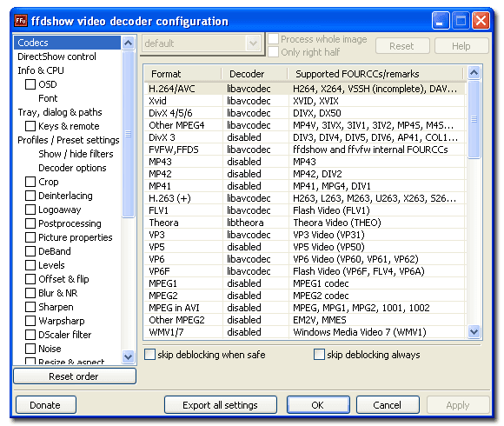
Task: Enable the Deinterlacing filter checkbox
Action: pyautogui.click(x=30, y=196)
